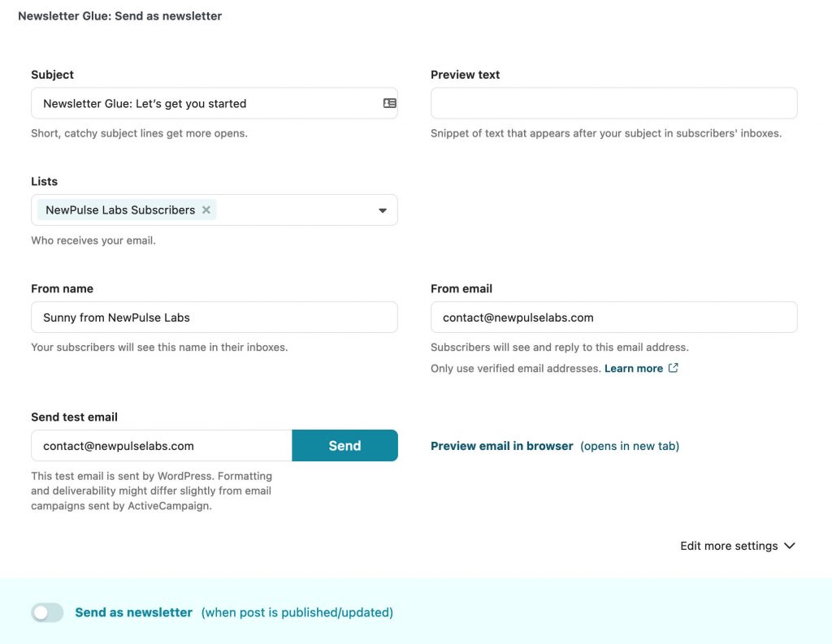Open the Lists dropdown arrow
The height and width of the screenshot is (644, 832).
click(x=383, y=210)
